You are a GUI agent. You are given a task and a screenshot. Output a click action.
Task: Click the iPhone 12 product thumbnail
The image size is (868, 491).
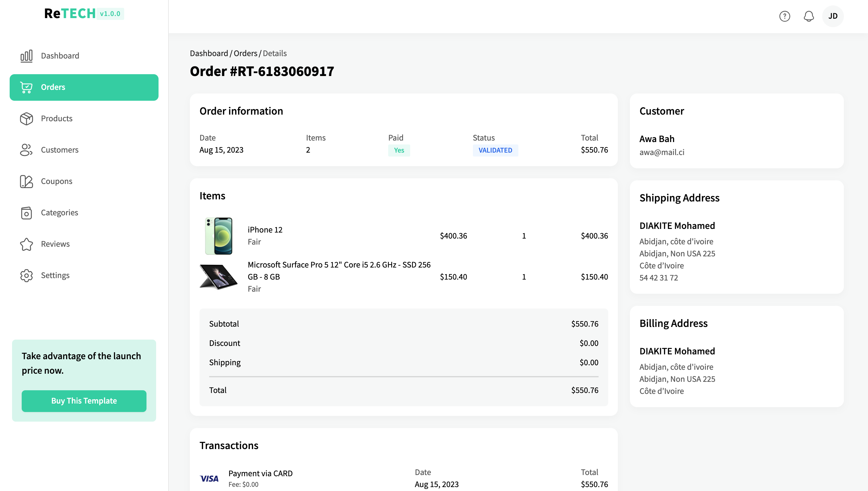219,236
